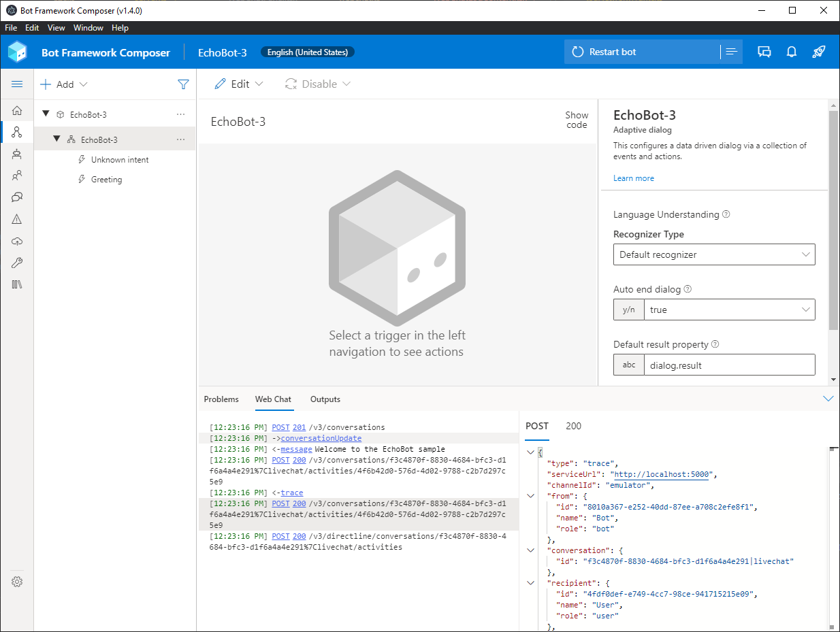840x632 pixels.
Task: Open Composer settings gear icon
Action: 17,582
